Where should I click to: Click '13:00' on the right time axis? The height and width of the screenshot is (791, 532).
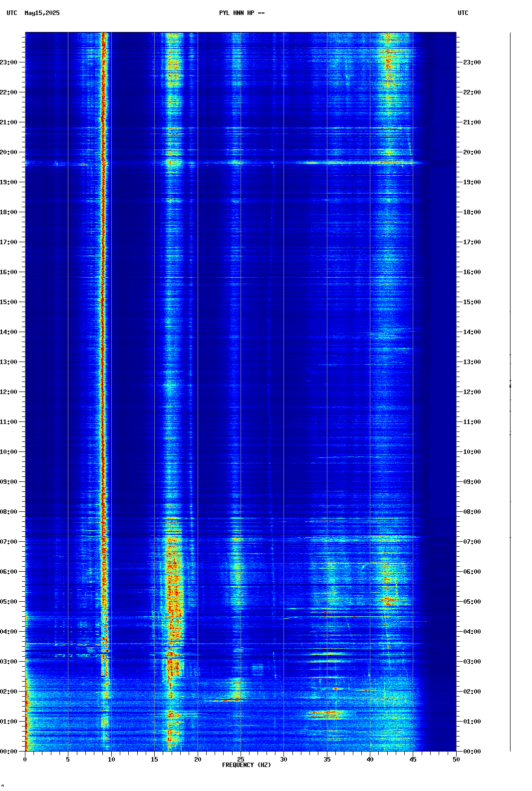click(472, 362)
